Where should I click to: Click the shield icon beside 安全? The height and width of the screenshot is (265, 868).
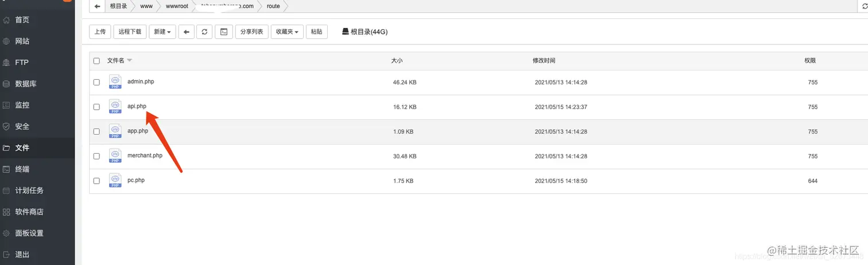[6, 126]
